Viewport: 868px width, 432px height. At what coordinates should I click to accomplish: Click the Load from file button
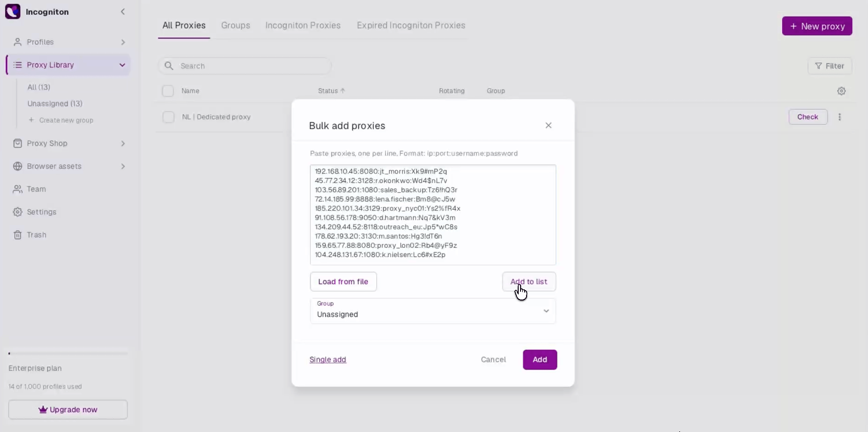(343, 282)
